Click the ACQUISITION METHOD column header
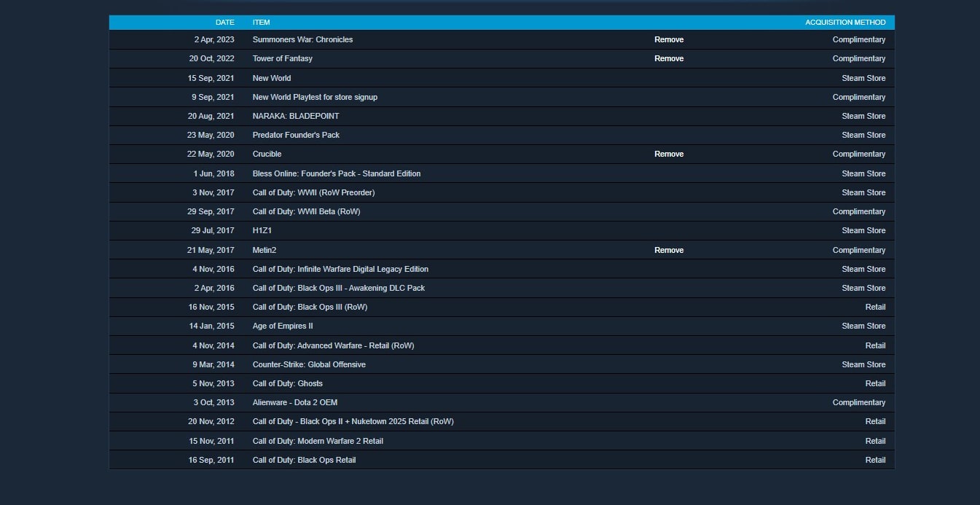The image size is (980, 505). [x=845, y=23]
